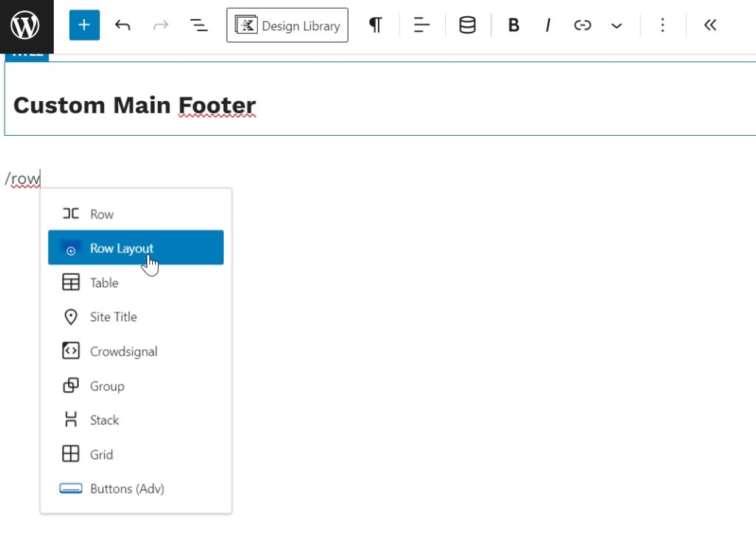
Task: Click the WordPress logo button
Action: [26, 26]
